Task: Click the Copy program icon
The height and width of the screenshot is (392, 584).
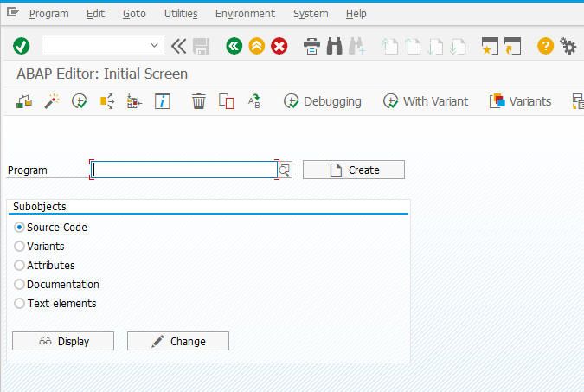Action: (x=227, y=101)
